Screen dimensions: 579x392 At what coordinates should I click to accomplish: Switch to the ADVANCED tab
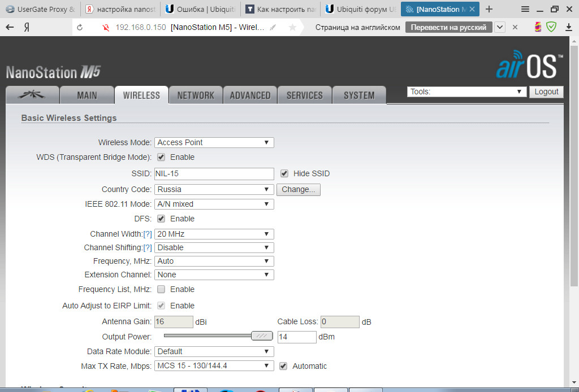pos(250,95)
